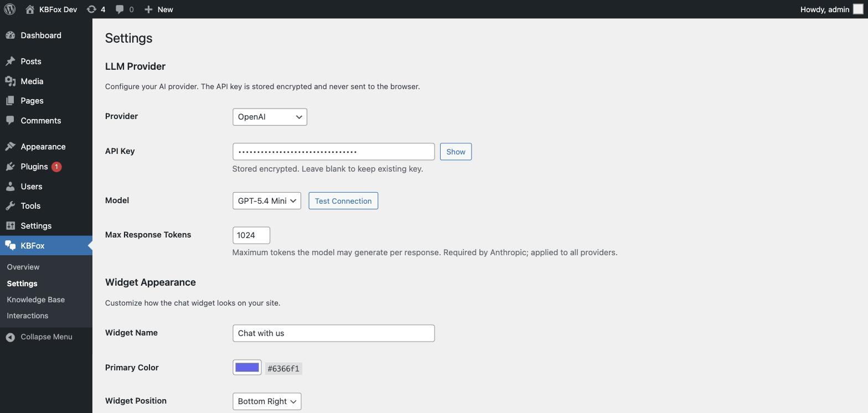Click the LLM Provider section heading
Image resolution: width=868 pixels, height=413 pixels.
tap(135, 66)
